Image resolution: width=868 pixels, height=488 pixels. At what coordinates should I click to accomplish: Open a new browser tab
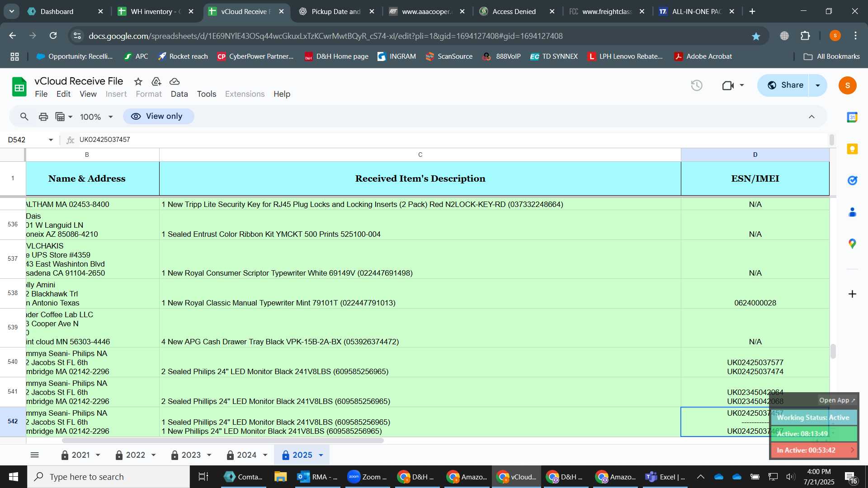tap(752, 11)
